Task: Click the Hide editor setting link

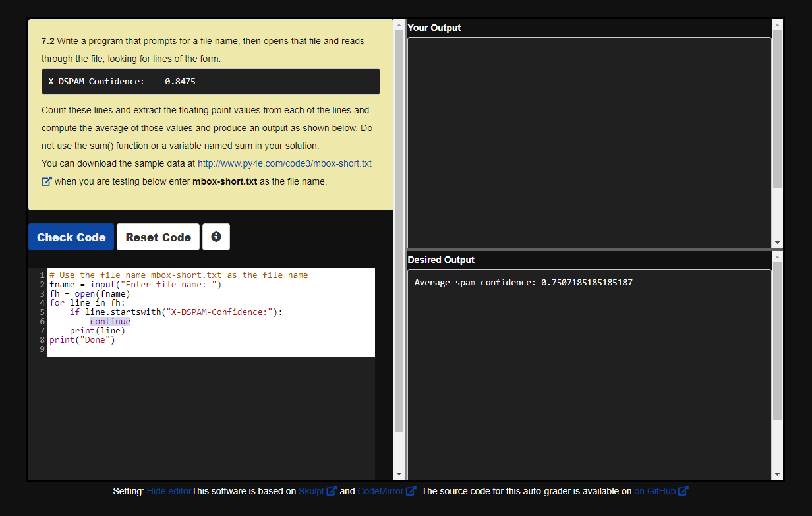Action: (x=169, y=491)
